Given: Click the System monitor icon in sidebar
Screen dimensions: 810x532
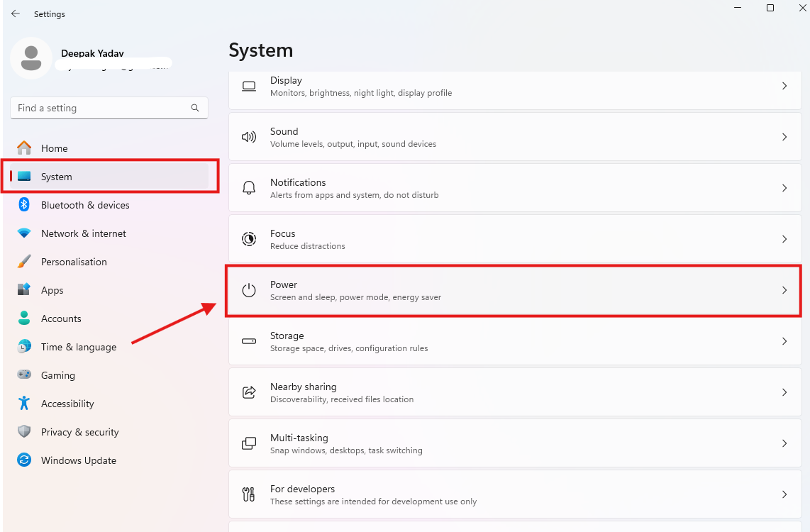Looking at the screenshot, I should click(x=24, y=176).
